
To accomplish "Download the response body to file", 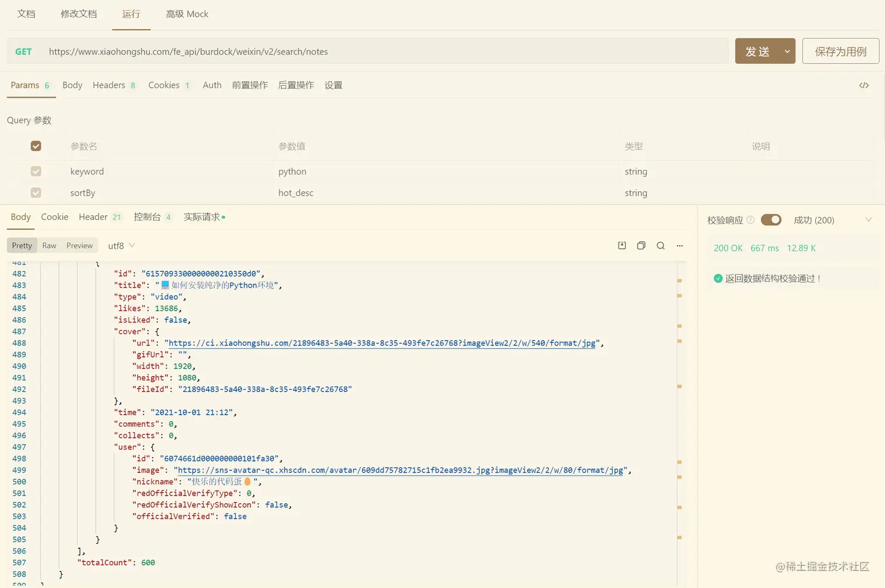I will 622,246.
